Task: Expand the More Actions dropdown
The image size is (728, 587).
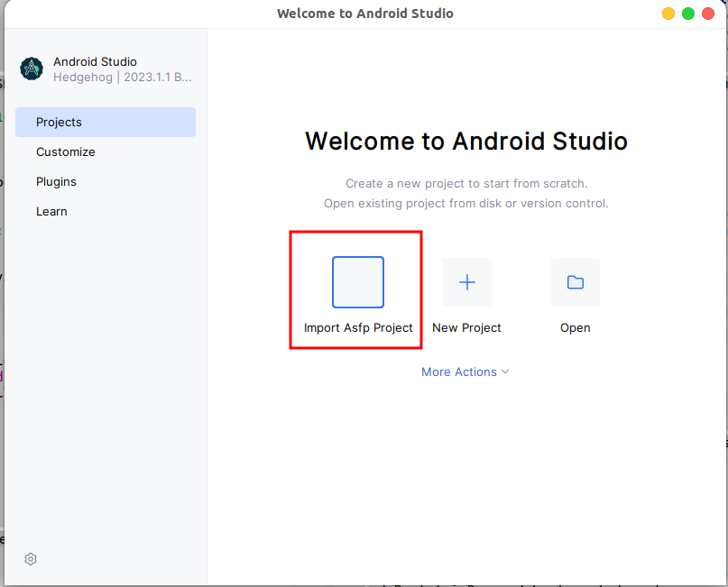Action: [x=465, y=371]
